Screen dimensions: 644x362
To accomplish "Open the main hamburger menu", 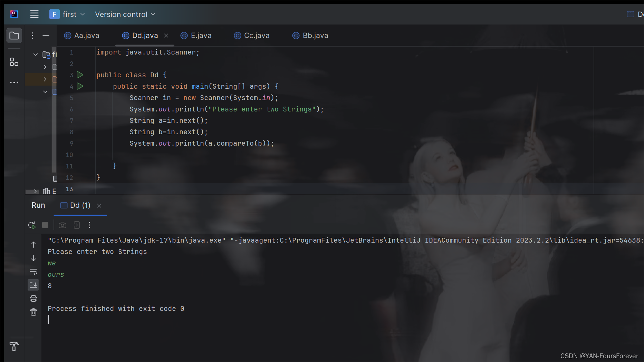I will point(34,14).
